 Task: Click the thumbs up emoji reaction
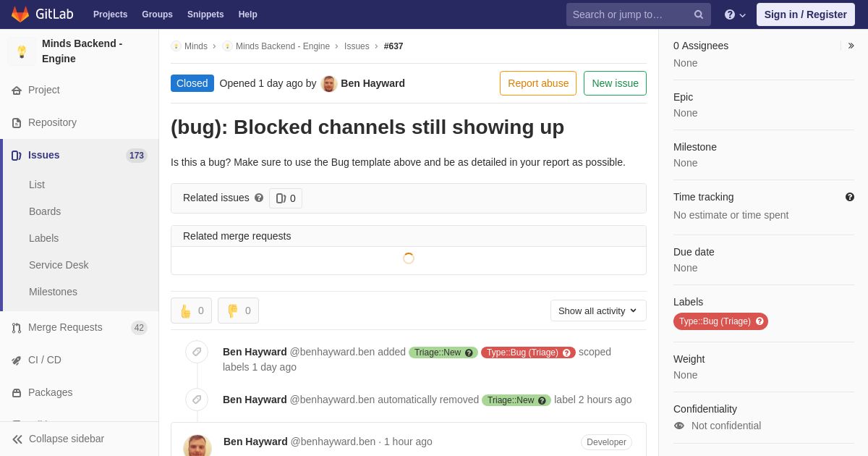pyautogui.click(x=192, y=311)
